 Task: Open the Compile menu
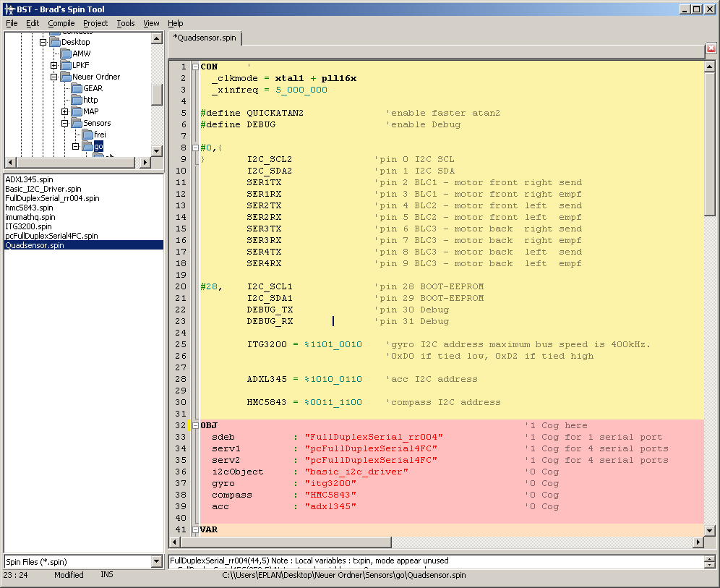click(x=61, y=23)
